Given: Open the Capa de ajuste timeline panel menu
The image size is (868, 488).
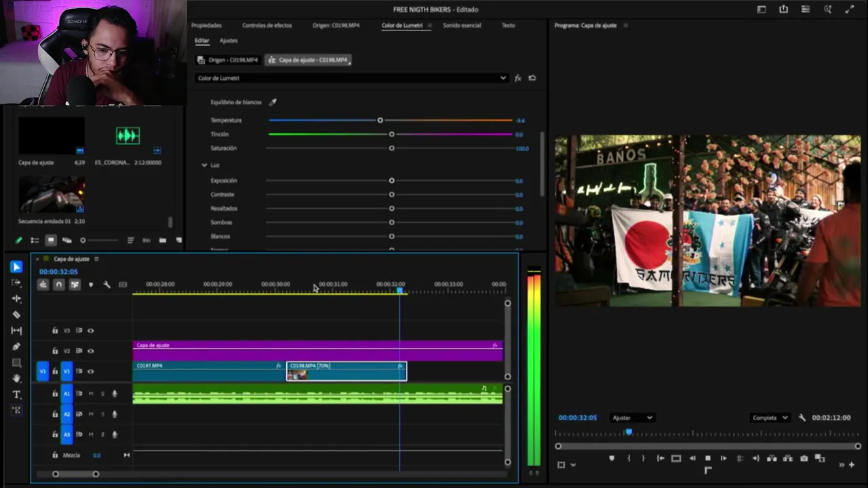Looking at the screenshot, I should pyautogui.click(x=96, y=259).
